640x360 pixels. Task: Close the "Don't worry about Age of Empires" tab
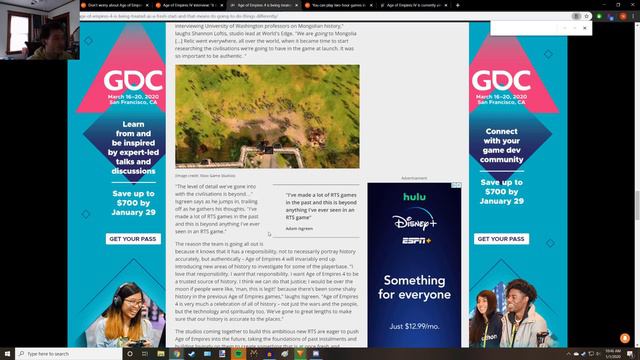(x=147, y=5)
